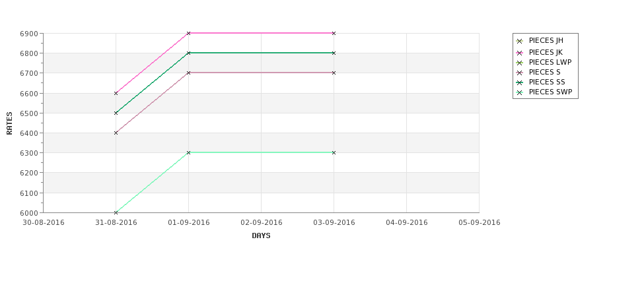Click the 6900 y-axis tick label
The height and width of the screenshot is (283, 644).
click(29, 34)
